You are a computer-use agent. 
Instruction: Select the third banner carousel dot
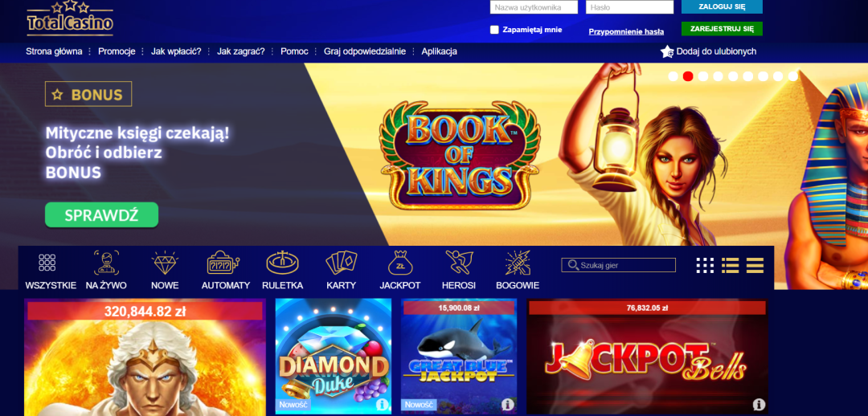(x=703, y=76)
